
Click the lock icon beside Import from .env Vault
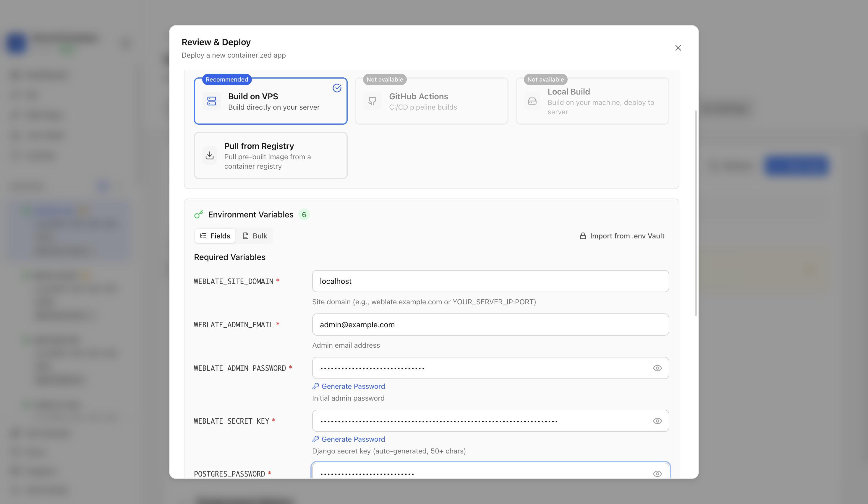click(582, 236)
